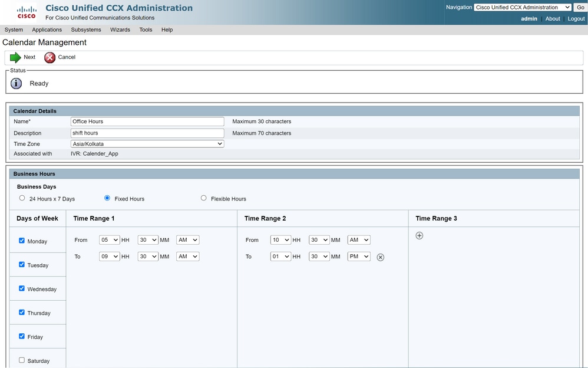The width and height of the screenshot is (588, 368).
Task: Click the Calendar Management page heading
Action: click(x=44, y=42)
